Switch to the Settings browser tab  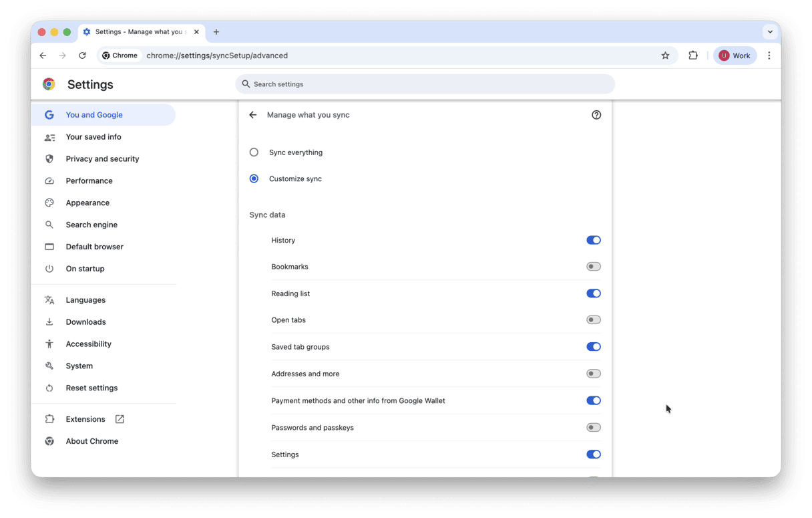click(x=137, y=31)
